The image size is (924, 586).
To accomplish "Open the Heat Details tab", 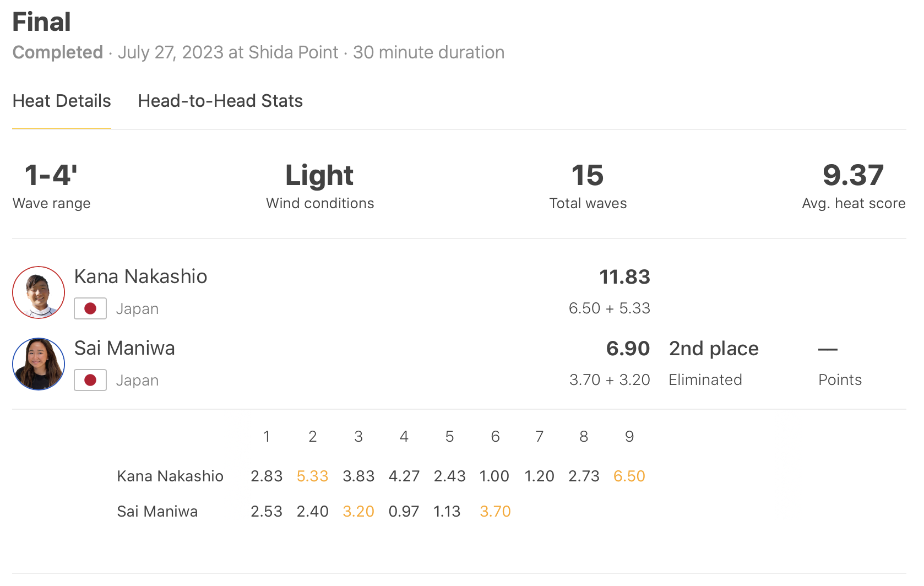I will (x=62, y=101).
